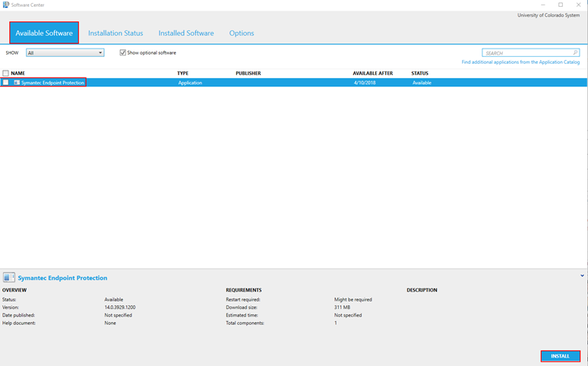Click the Might be required value
The height and width of the screenshot is (366, 588).
pyautogui.click(x=353, y=300)
